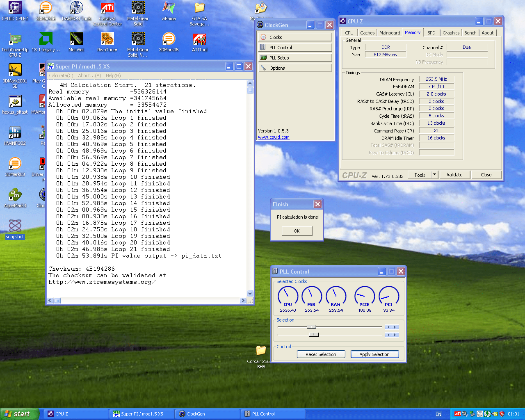Click the CPU clock dial in PLL Control

pos(288,296)
